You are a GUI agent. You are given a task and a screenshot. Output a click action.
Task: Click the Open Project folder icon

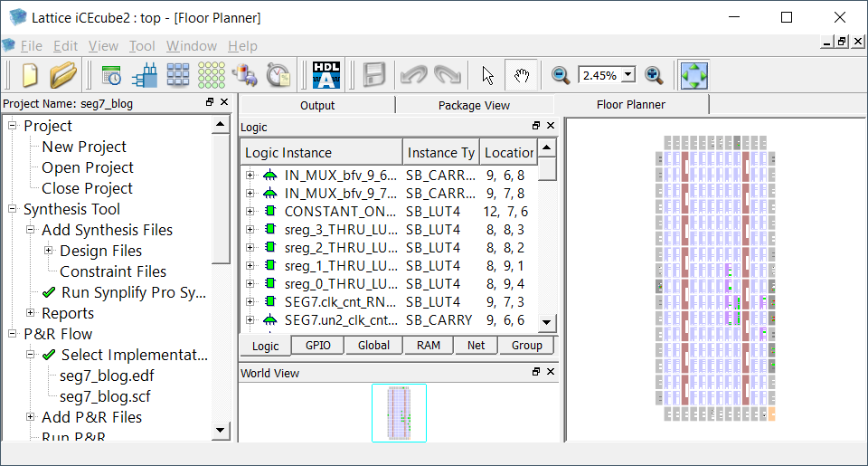63,75
